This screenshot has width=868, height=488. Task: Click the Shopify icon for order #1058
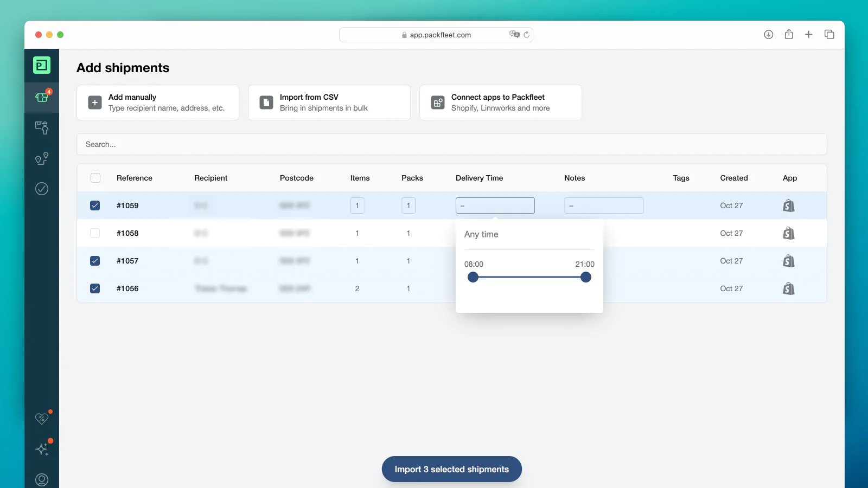(789, 233)
